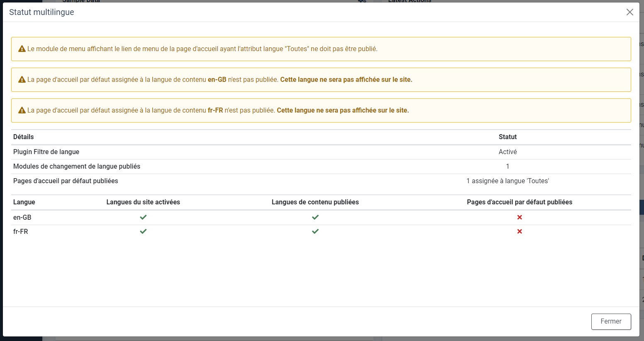Click en-GB green check under Langues de contenu publiées
Screen dimensions: 644x341
315,217
